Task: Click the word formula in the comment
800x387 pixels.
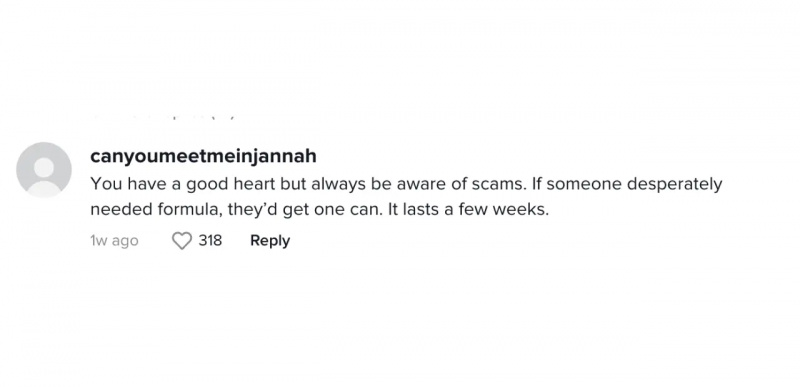Action: tap(191, 210)
